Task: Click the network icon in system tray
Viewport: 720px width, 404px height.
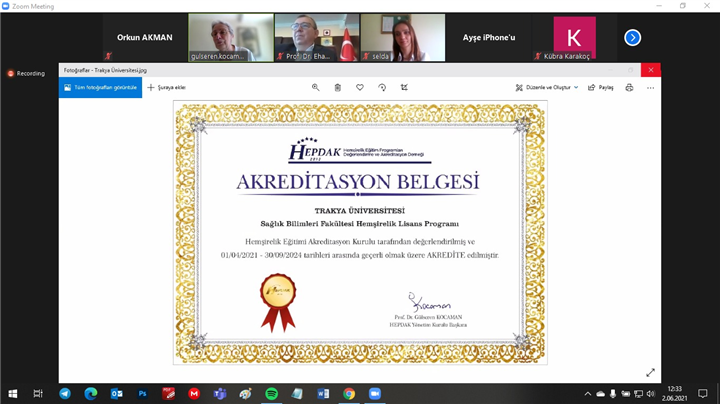Action: pyautogui.click(x=638, y=393)
